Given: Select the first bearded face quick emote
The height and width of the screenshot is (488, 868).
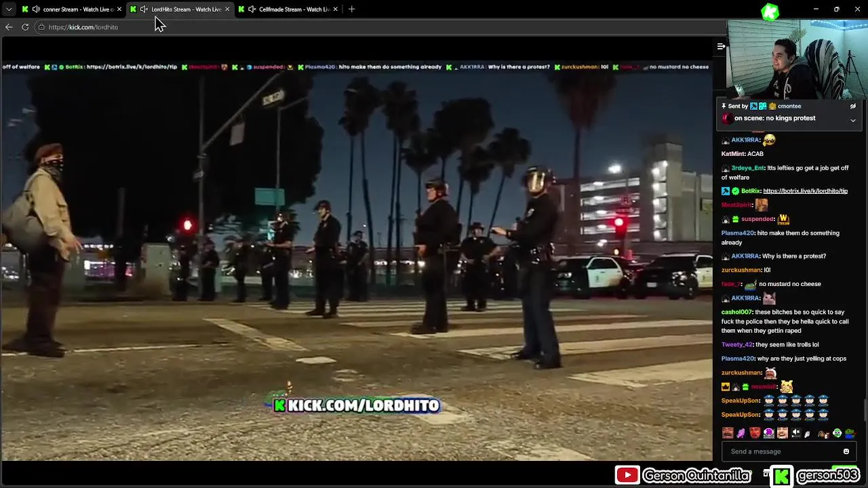Looking at the screenshot, I should click(728, 433).
